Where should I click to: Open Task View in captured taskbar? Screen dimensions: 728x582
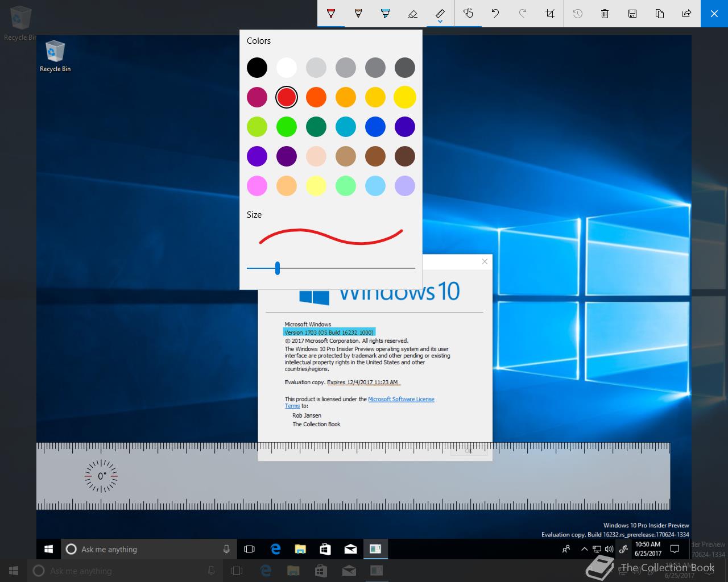click(x=249, y=549)
